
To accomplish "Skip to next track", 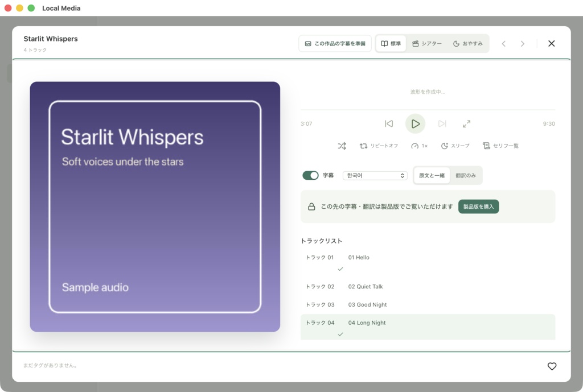I will 442,123.
